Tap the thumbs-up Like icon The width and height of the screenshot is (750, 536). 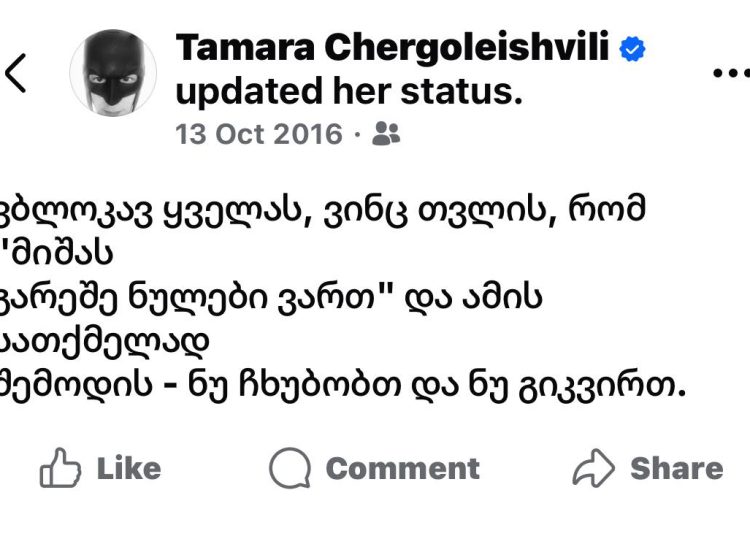pos(59,468)
